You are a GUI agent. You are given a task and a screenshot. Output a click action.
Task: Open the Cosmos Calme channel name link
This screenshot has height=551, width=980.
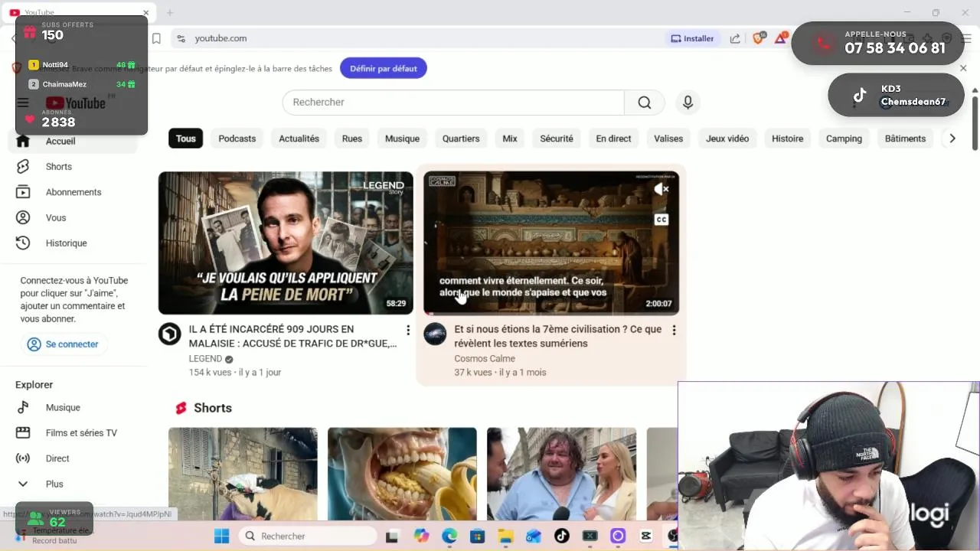coord(485,359)
